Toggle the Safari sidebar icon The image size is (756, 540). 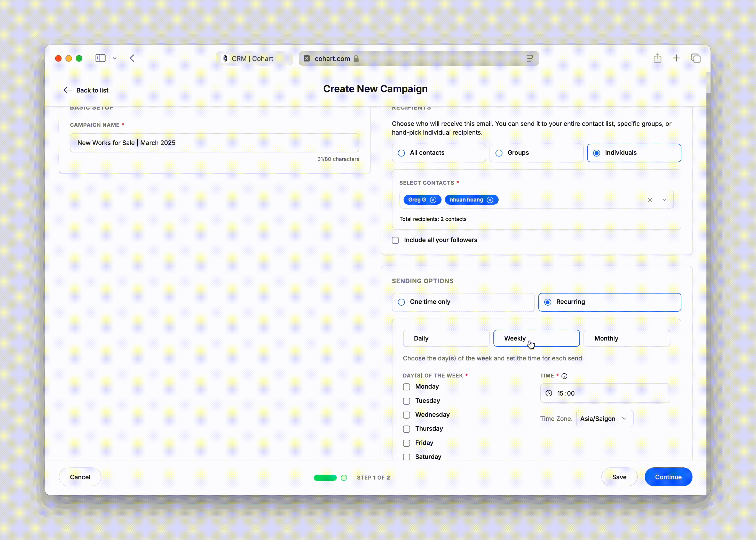(100, 58)
